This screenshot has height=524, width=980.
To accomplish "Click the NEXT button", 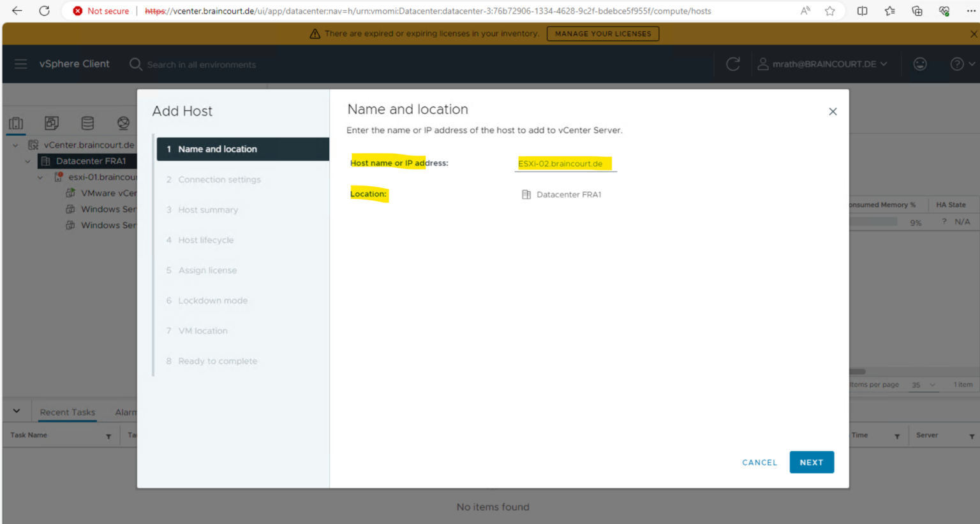I will coord(811,462).
